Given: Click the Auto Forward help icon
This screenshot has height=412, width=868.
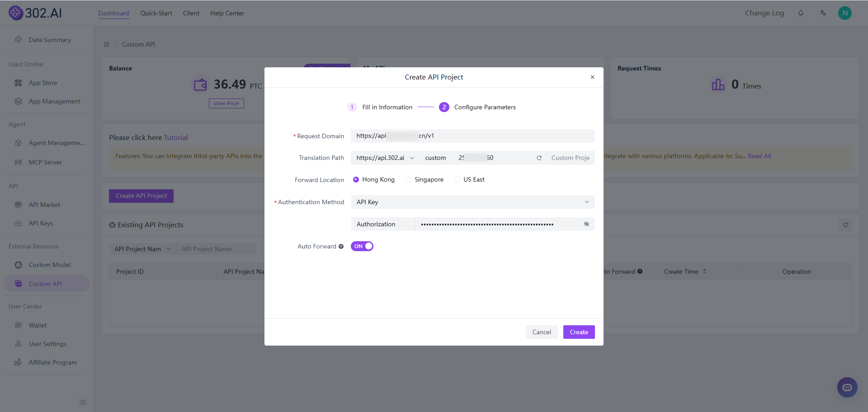Looking at the screenshot, I should point(341,246).
